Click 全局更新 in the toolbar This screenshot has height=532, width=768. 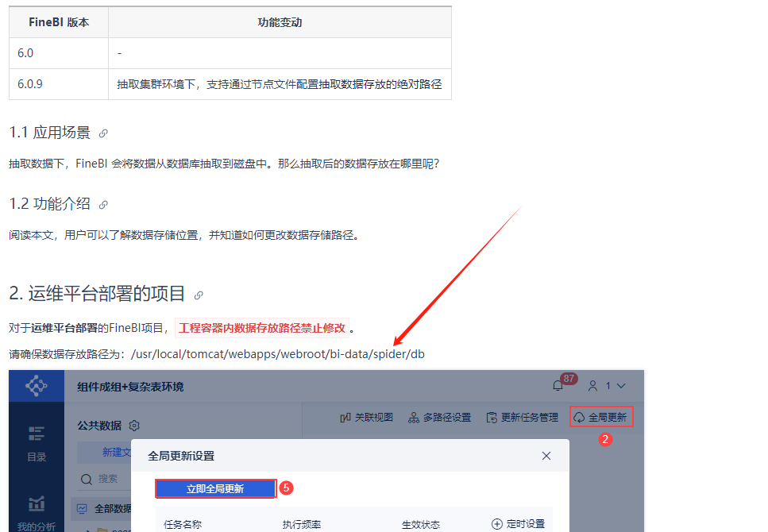[601, 417]
